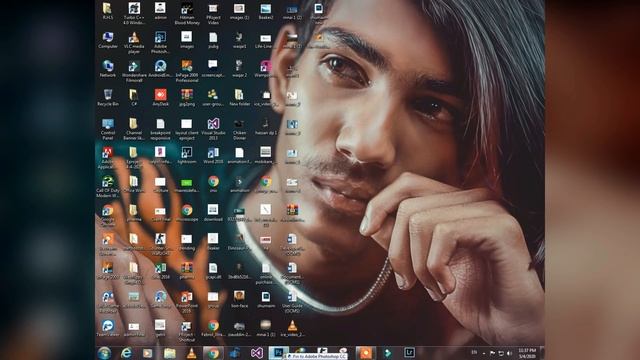
Task: Launch Call Of Duty Modern Warfare shortcut
Action: [x=108, y=187]
